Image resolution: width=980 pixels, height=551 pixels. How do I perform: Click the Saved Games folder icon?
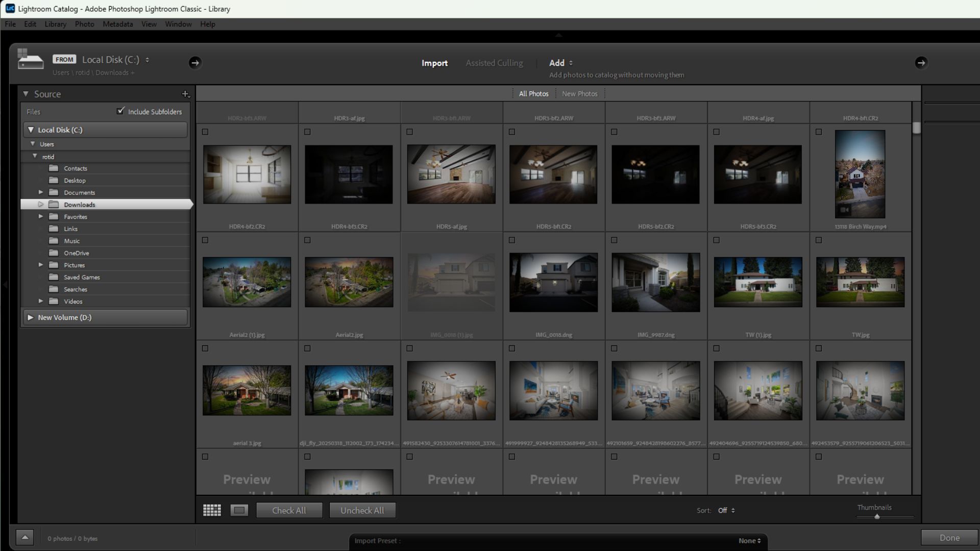pyautogui.click(x=54, y=277)
